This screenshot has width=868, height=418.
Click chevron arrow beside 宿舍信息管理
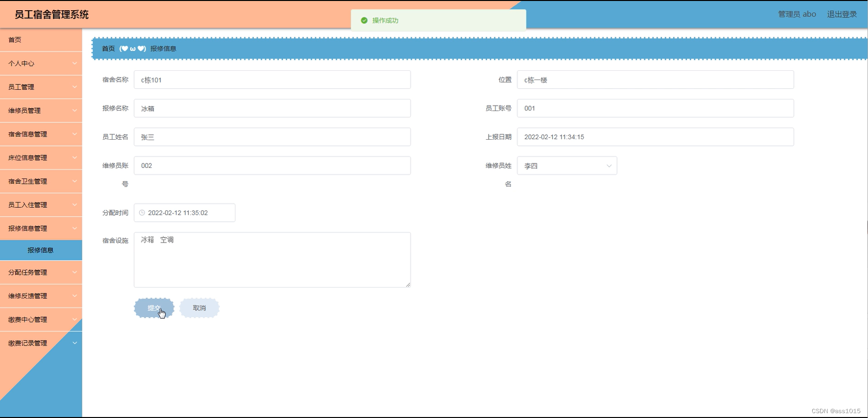[x=75, y=134]
